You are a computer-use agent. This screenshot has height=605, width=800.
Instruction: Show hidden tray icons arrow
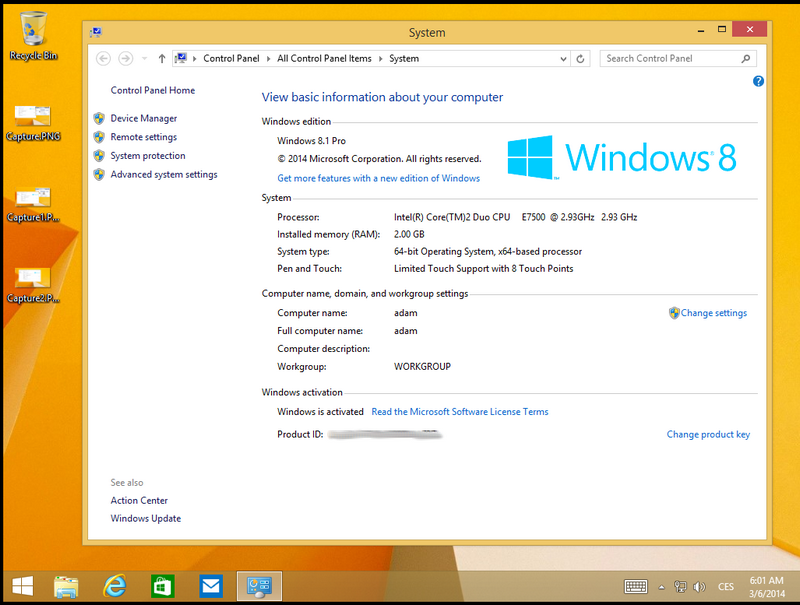point(662,587)
